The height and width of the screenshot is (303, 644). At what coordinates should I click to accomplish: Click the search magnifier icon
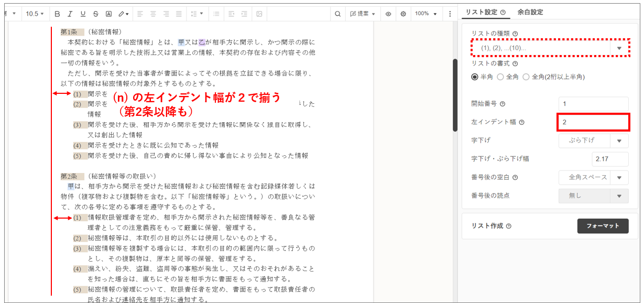[337, 14]
